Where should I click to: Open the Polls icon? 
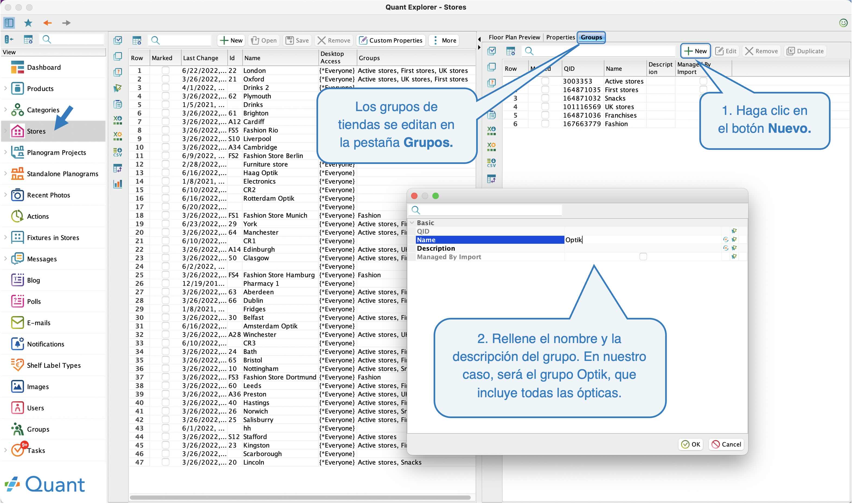coord(17,301)
